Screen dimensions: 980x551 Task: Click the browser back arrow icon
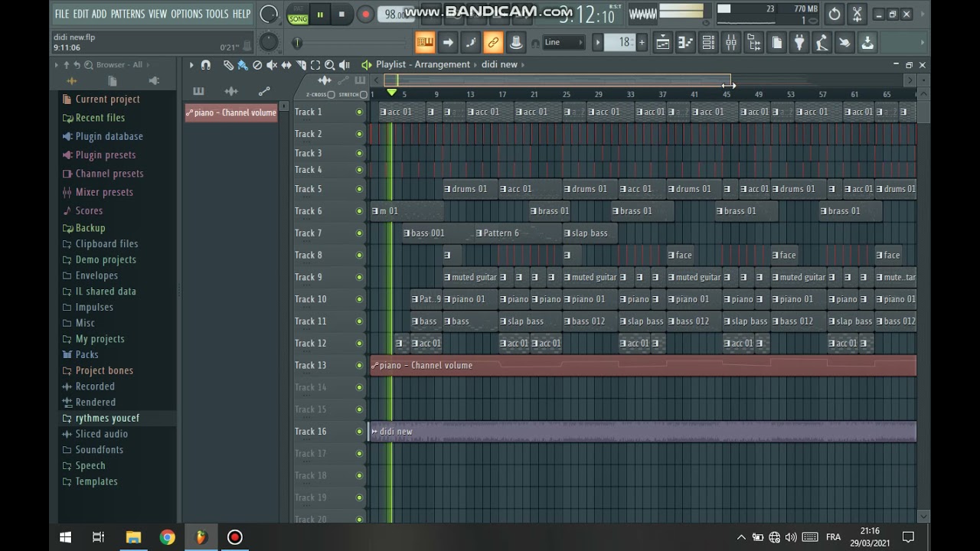pos(77,65)
